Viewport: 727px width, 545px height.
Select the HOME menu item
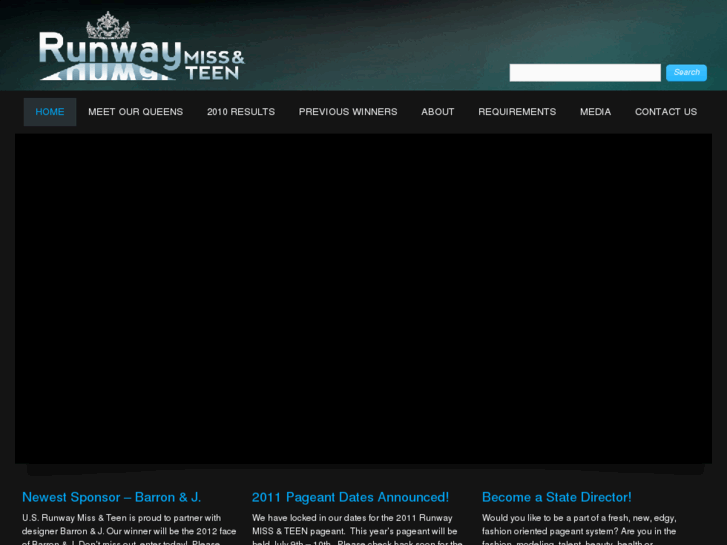[50, 112]
